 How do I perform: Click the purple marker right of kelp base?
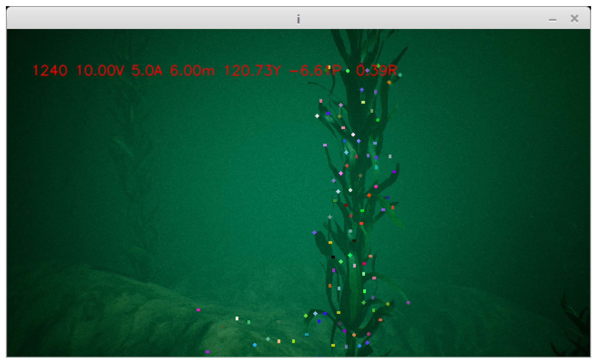tap(408, 303)
